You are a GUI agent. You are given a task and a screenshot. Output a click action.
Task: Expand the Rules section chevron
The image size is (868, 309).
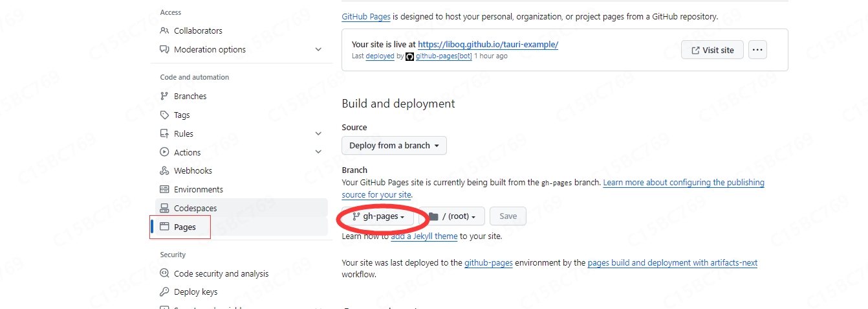coord(318,133)
